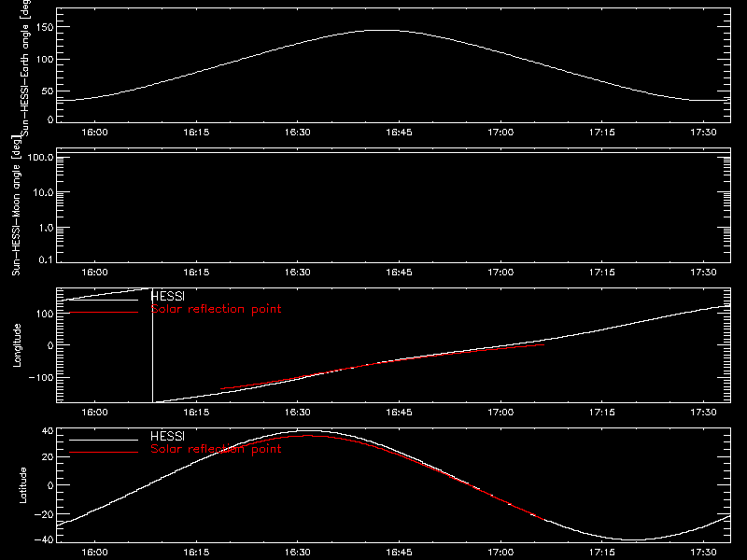This screenshot has width=747, height=560.
Task: Click the Sun-HESSI-Moon angle axis title
Action: pyautogui.click(x=16, y=205)
